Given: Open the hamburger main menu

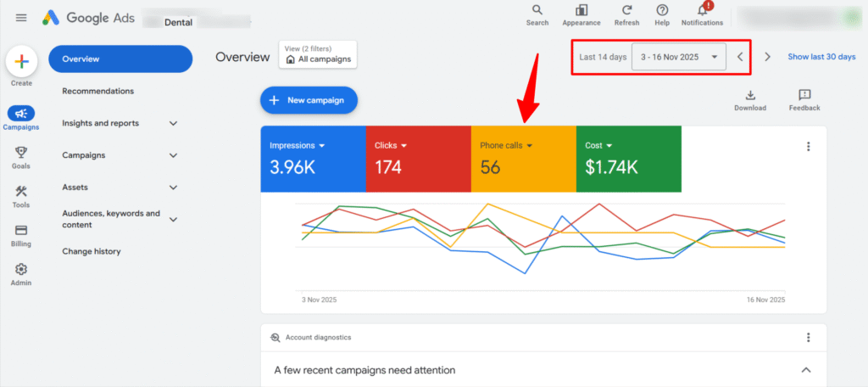Looking at the screenshot, I should [x=21, y=17].
